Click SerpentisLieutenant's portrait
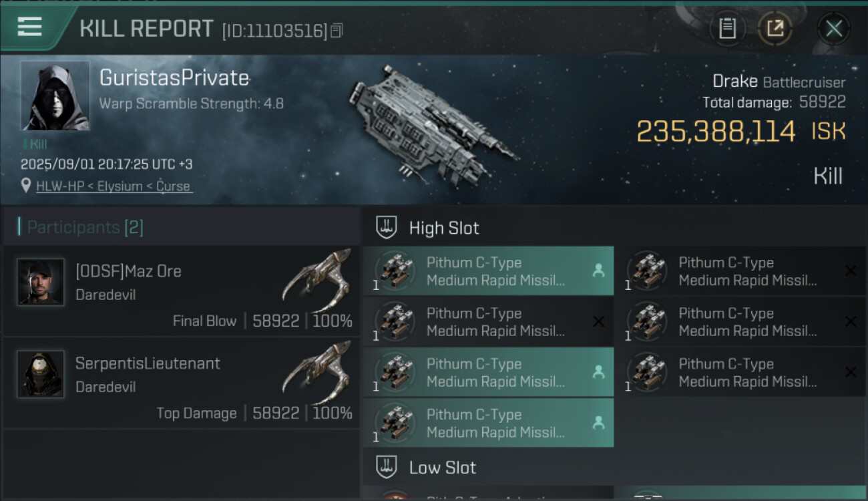This screenshot has height=501, width=868. pos(41,374)
